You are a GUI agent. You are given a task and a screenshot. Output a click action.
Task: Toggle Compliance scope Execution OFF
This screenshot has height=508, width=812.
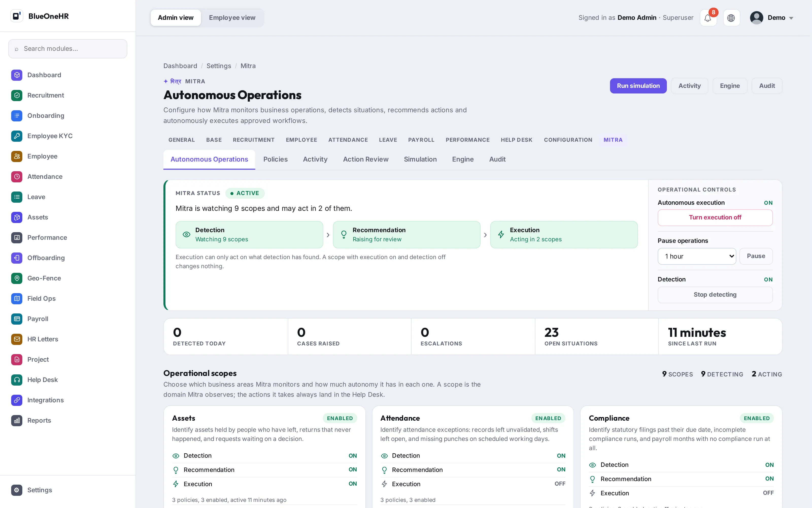tap(768, 493)
